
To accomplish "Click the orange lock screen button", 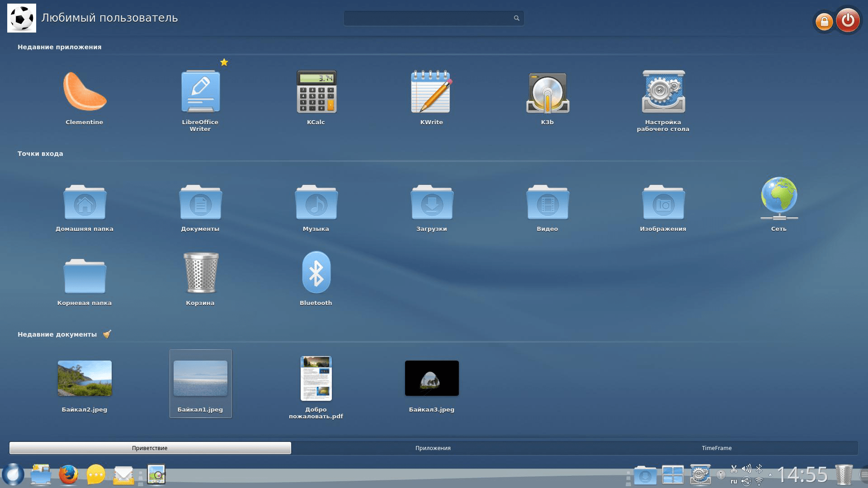I will pos(824,21).
